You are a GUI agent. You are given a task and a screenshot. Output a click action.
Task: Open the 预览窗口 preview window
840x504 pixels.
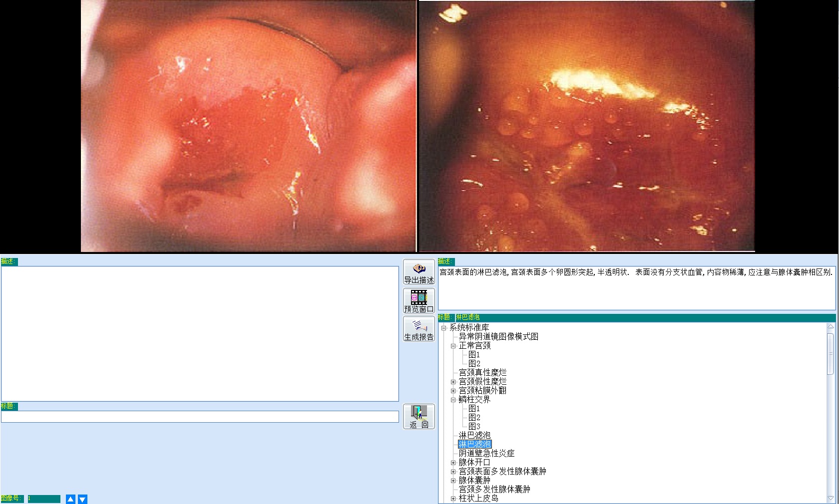419,300
